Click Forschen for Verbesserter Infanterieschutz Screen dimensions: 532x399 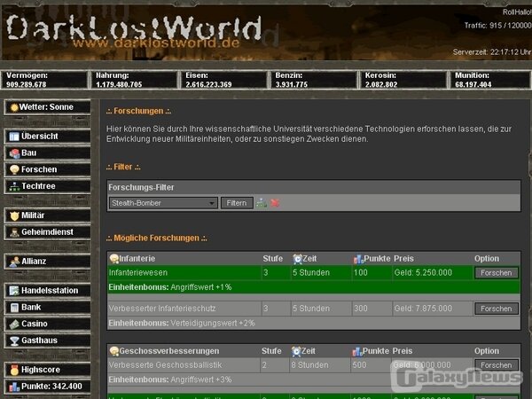[x=496, y=309]
